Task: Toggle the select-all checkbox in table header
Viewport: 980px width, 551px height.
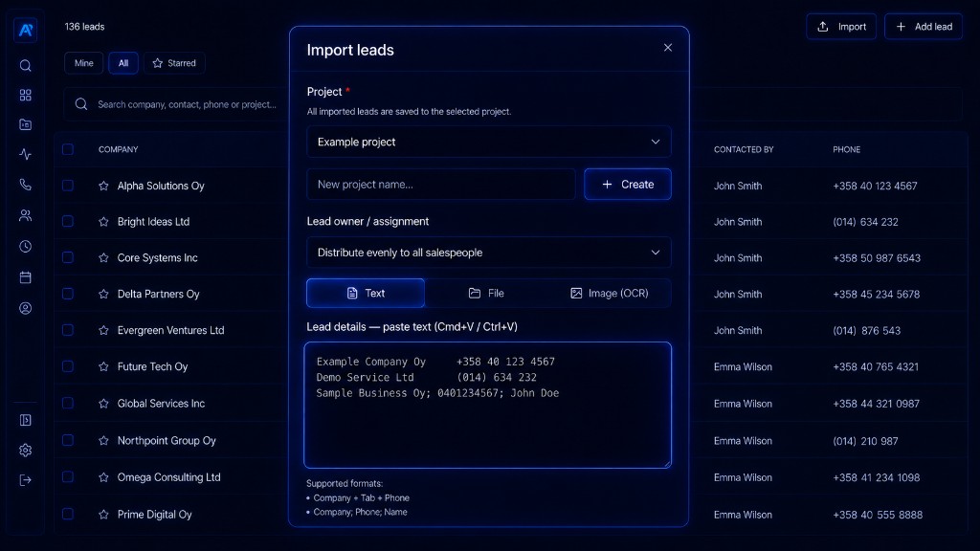Action: (x=68, y=149)
